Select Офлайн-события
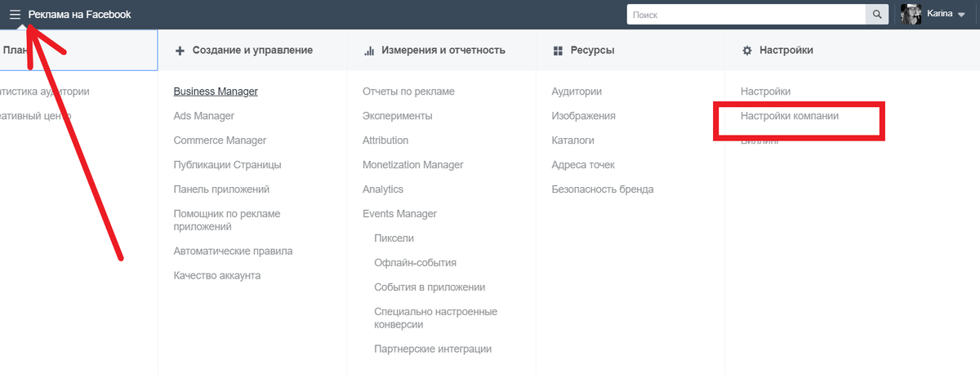Screen dimensions: 980x374 click(x=415, y=263)
